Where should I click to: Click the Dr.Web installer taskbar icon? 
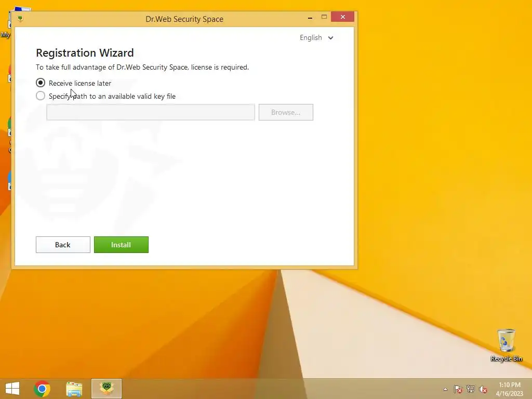coord(106,389)
